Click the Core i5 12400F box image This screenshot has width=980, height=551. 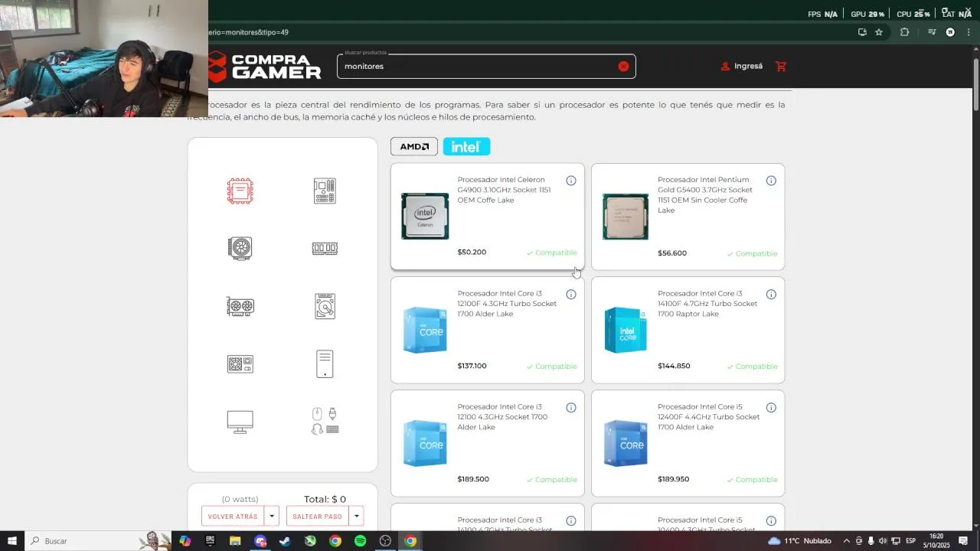[x=626, y=443]
